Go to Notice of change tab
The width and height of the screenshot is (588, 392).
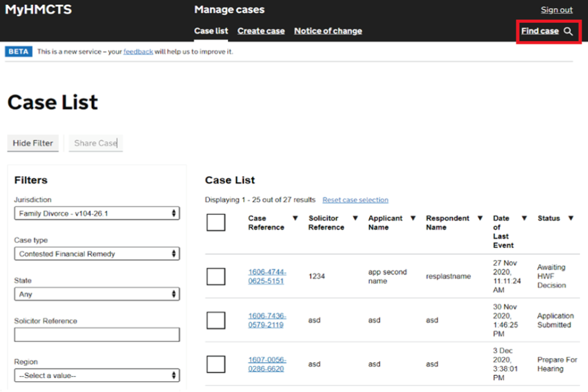pyautogui.click(x=328, y=31)
